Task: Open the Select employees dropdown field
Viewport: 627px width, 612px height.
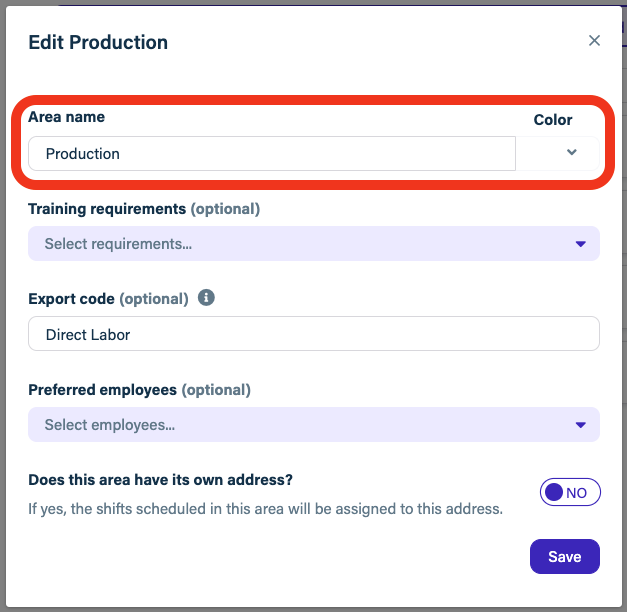Action: coord(314,424)
